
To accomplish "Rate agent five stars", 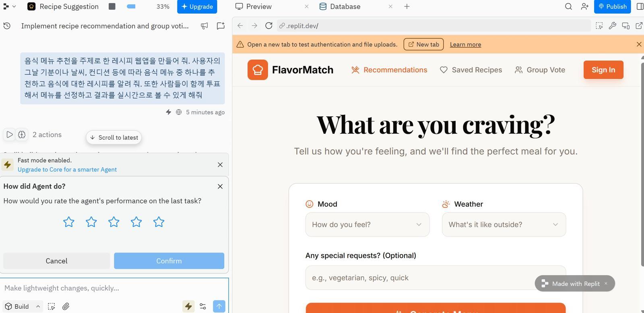I will coord(159,222).
